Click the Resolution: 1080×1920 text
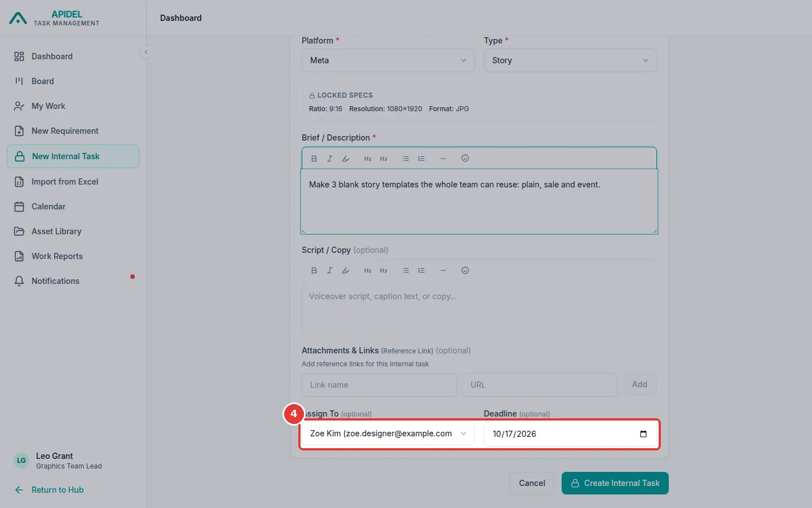Image resolution: width=812 pixels, height=508 pixels. tap(386, 109)
